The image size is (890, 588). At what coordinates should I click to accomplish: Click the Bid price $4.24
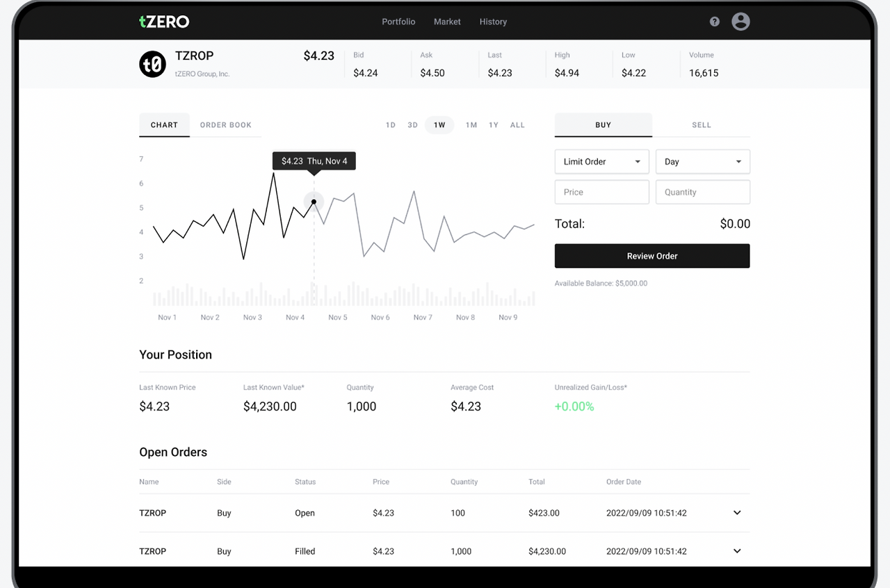point(366,73)
